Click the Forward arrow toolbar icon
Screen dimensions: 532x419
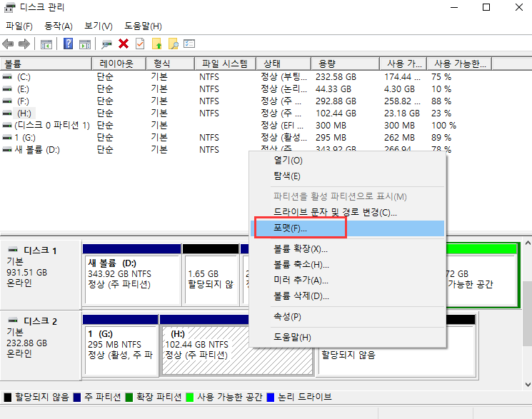tap(24, 44)
